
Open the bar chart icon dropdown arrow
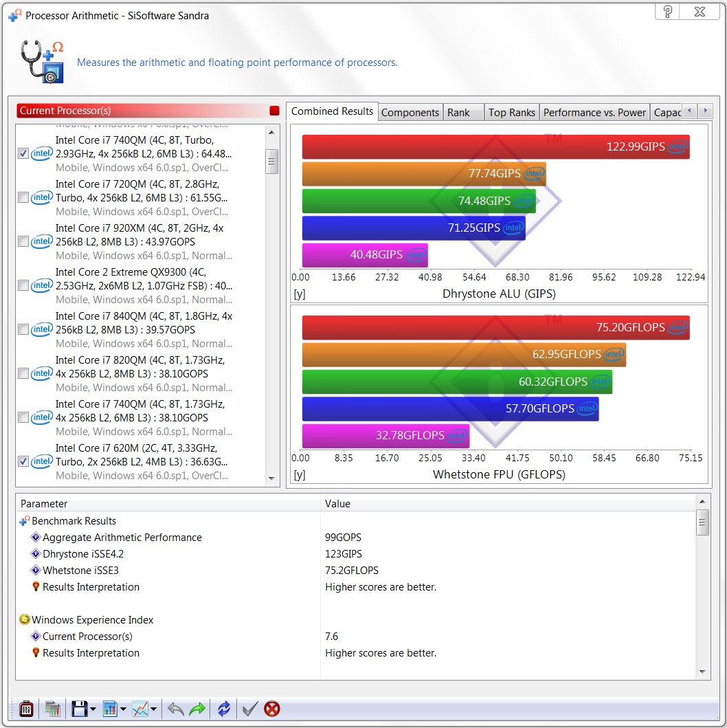click(x=123, y=709)
